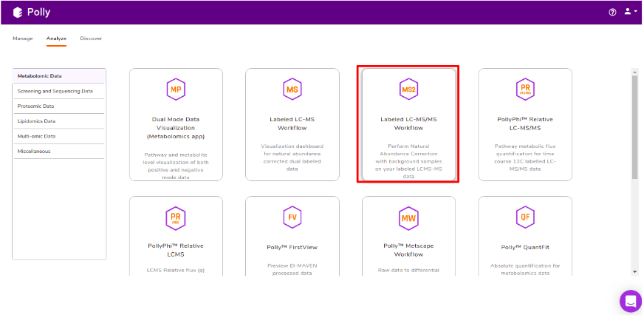Click the scrollbar up arrow
This screenshot has height=318, width=644.
point(634,72)
